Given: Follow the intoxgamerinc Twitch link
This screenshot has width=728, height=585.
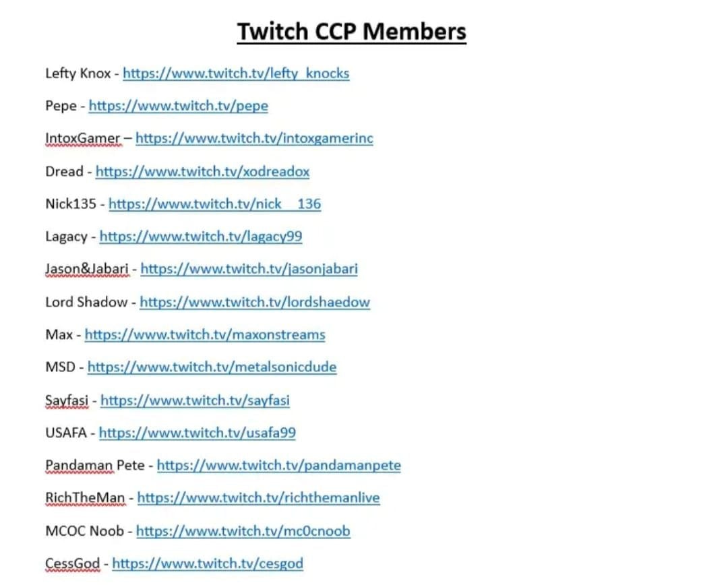Looking at the screenshot, I should point(254,138).
